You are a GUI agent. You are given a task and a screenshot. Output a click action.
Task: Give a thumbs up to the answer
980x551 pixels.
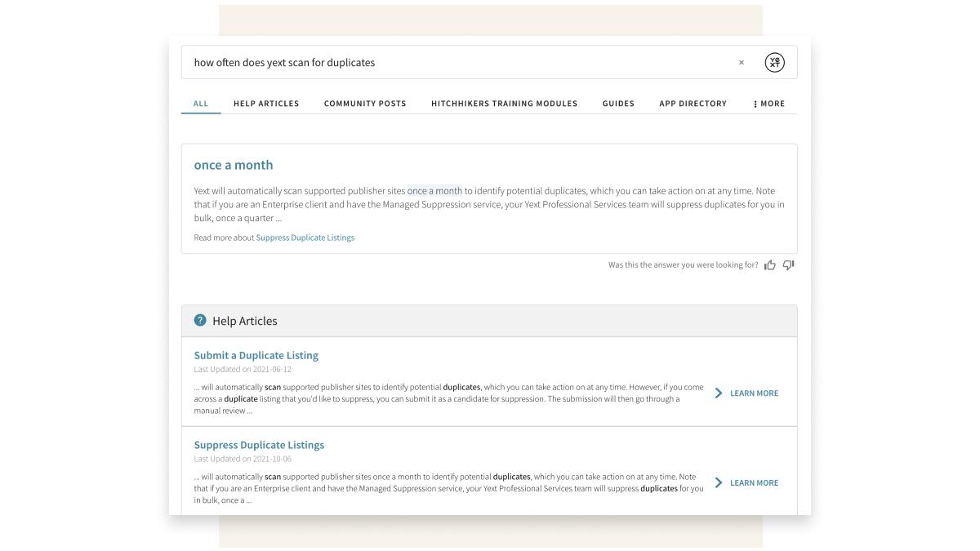point(769,265)
